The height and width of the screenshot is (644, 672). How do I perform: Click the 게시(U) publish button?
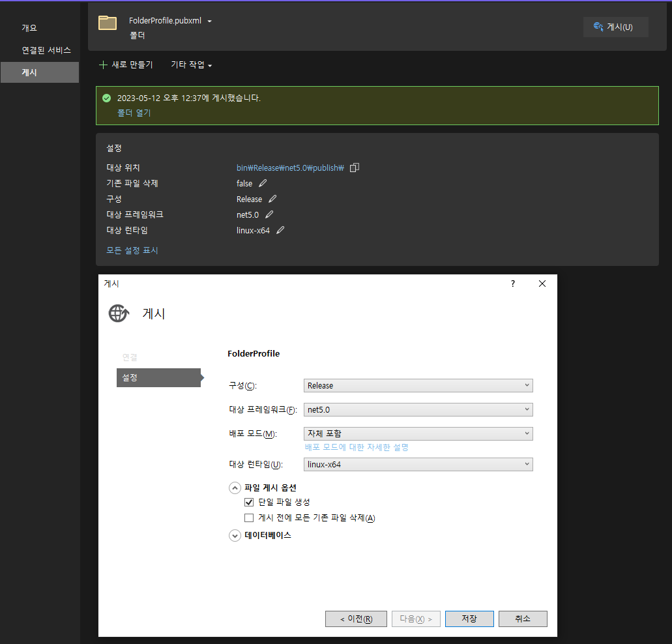tap(615, 27)
